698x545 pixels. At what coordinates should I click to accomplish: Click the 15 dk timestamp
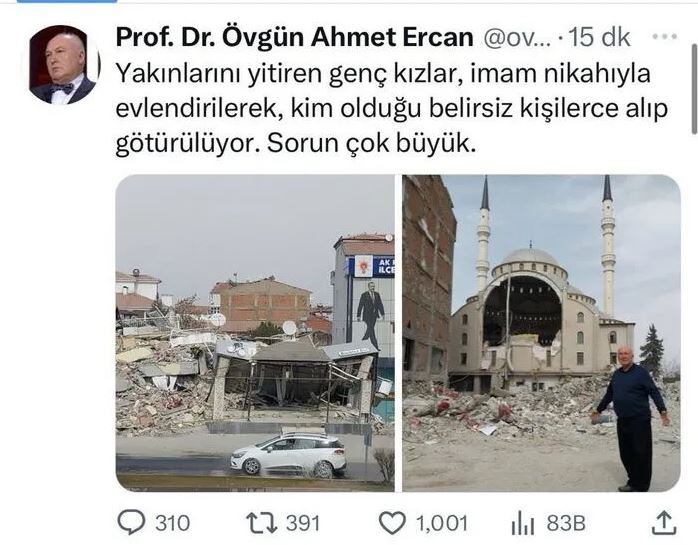[x=600, y=37]
